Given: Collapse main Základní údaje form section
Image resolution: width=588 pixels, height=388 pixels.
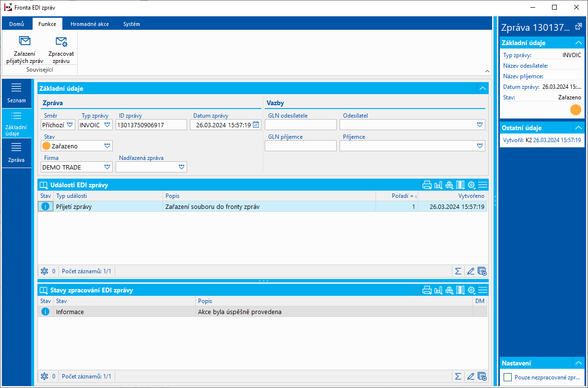Looking at the screenshot, I should (x=482, y=88).
